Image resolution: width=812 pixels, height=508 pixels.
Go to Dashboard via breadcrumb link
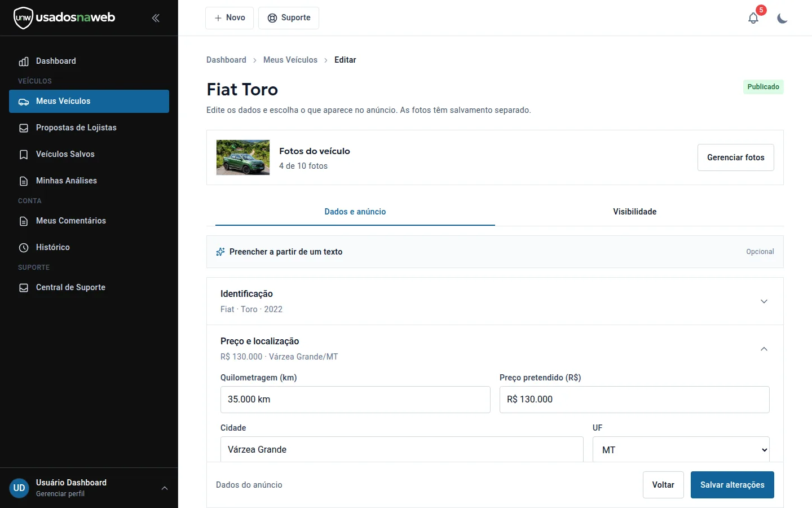click(x=226, y=60)
